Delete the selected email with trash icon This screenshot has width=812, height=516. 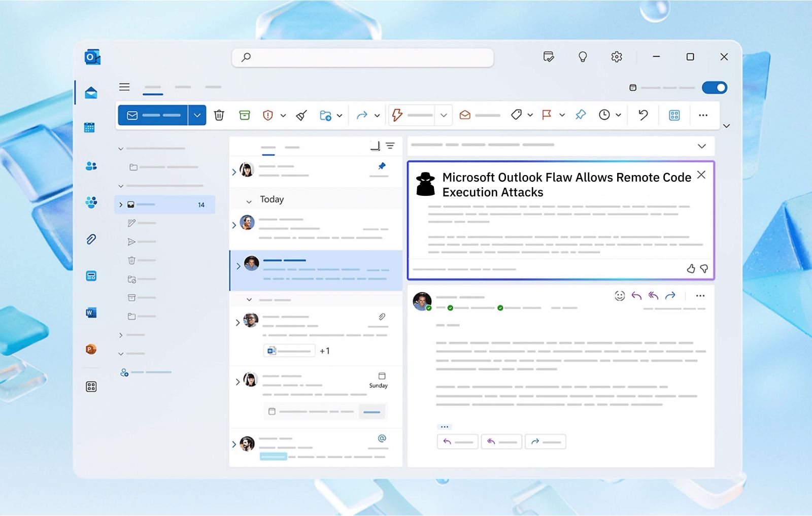219,115
